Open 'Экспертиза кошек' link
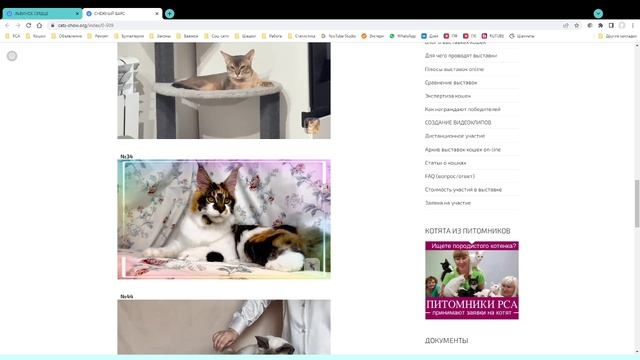Screen dimensions: 640x360 448,96
